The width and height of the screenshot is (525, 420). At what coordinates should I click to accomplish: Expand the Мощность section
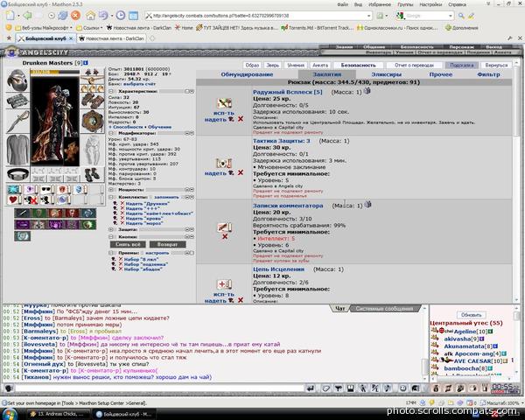click(x=111, y=190)
